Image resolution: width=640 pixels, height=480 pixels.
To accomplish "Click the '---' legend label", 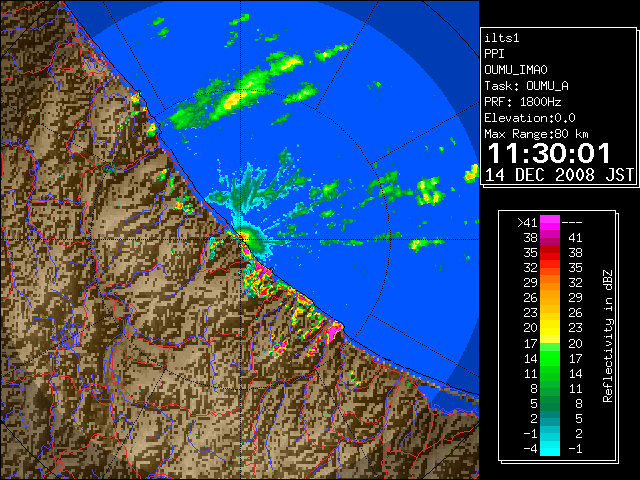I will coord(572,223).
